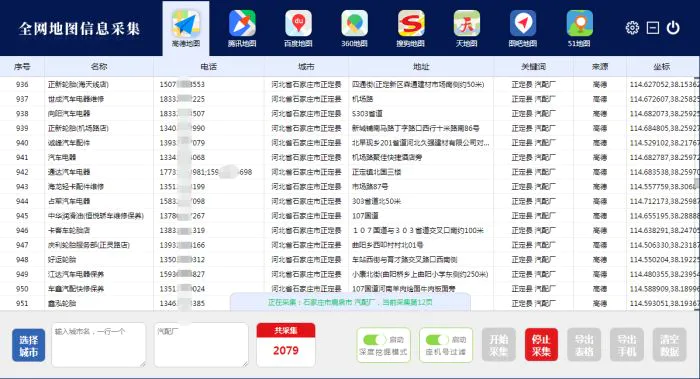
Task: Select row 938 向阳汽车电器
Action: (350, 113)
